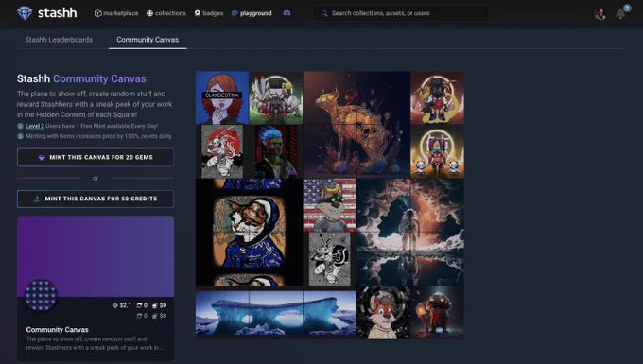Open the notifications bell
Viewport: 643px width, 364px height.
(621, 14)
